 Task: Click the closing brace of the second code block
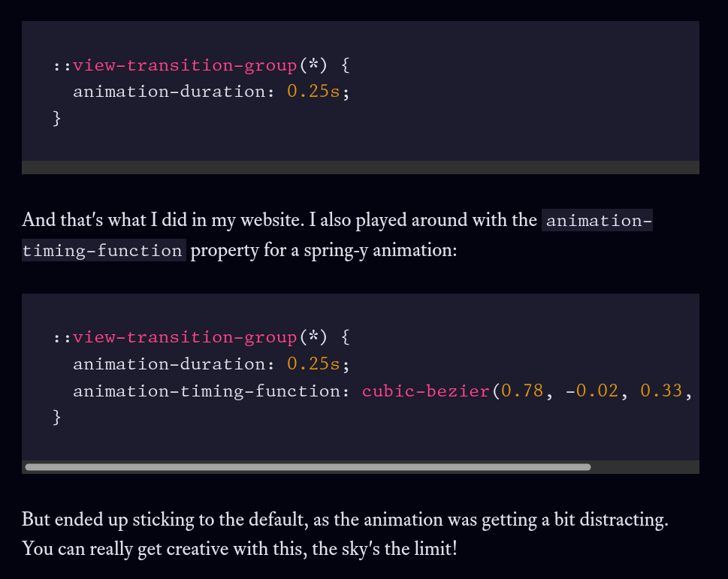tap(57, 417)
